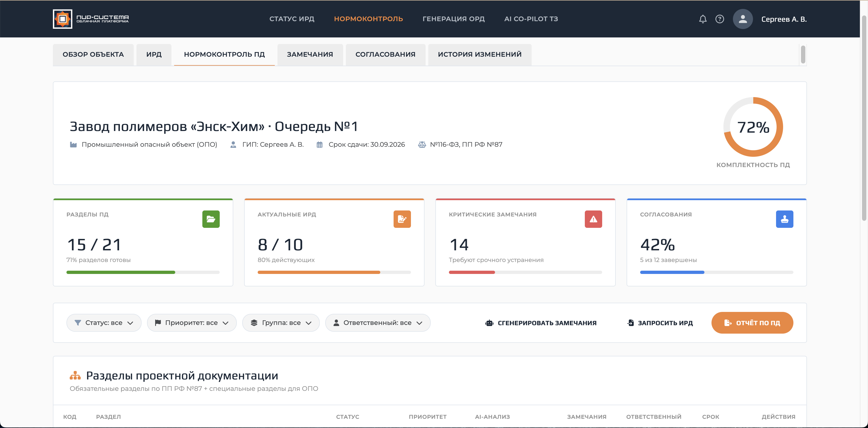The image size is (868, 428).
Task: Click the Раздел column header
Action: (x=108, y=417)
